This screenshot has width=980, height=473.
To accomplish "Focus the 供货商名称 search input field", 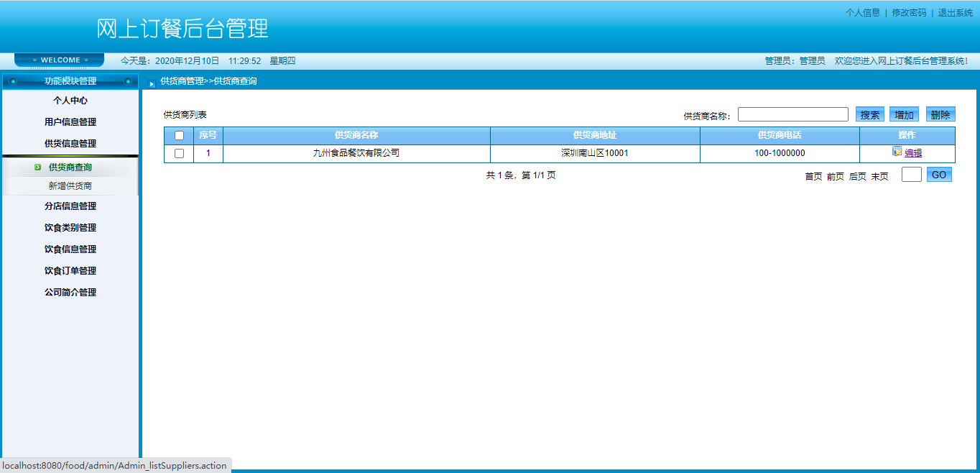I will (x=793, y=114).
